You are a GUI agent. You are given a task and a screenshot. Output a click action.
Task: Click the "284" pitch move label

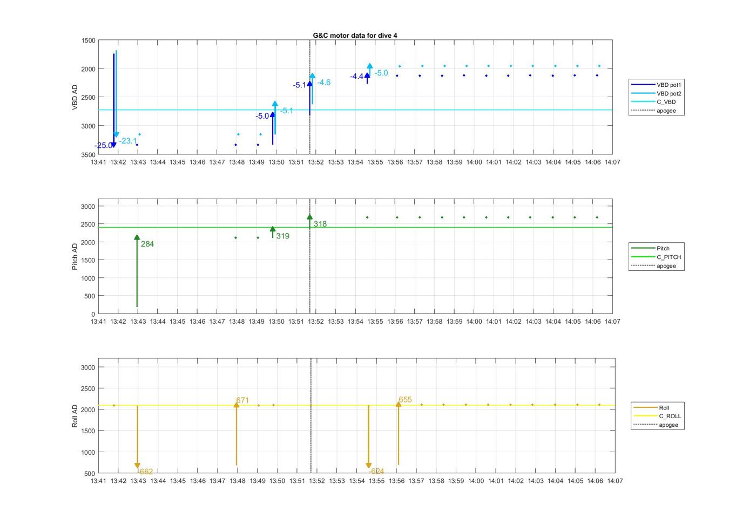tap(147, 244)
